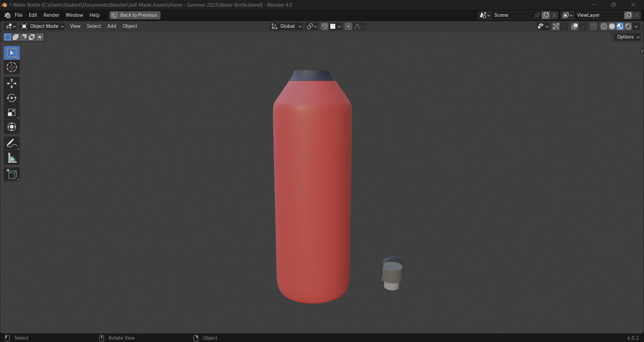Screen dimensions: 644x342
Task: Activate the 3D Cursor tool
Action: coord(12,67)
